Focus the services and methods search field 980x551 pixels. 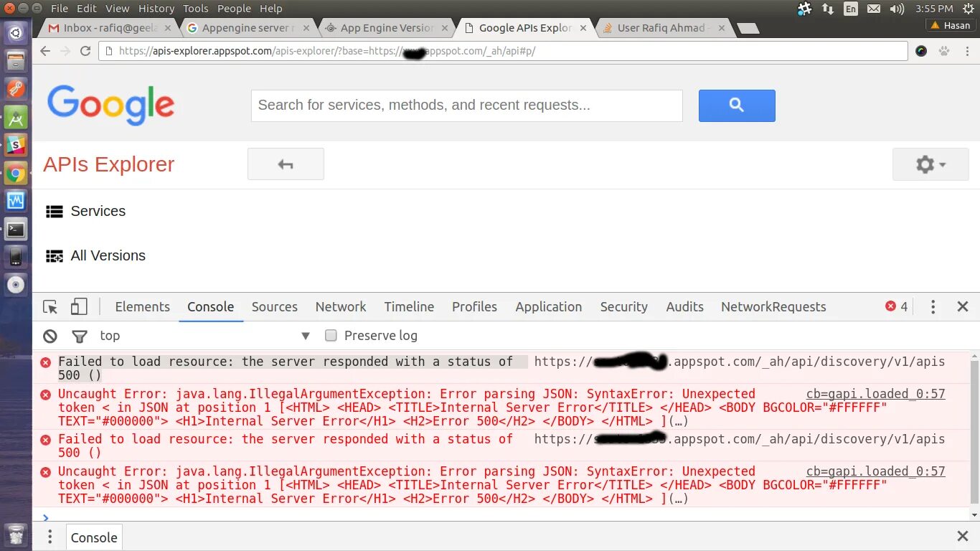coord(466,105)
